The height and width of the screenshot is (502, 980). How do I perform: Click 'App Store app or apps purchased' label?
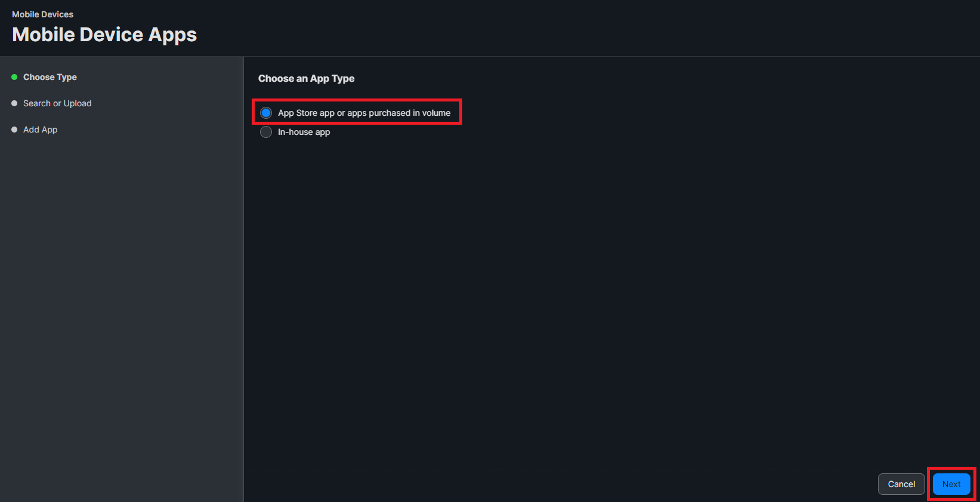point(345,113)
